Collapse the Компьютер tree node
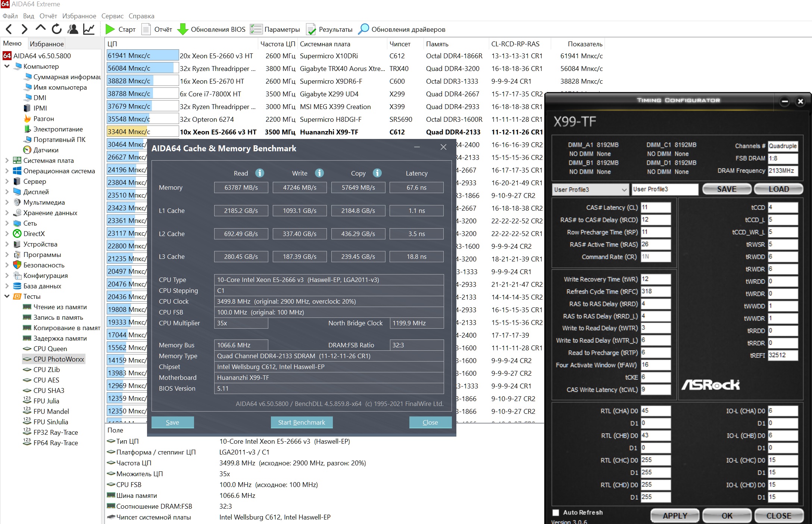This screenshot has width=812, height=524. [x=7, y=66]
